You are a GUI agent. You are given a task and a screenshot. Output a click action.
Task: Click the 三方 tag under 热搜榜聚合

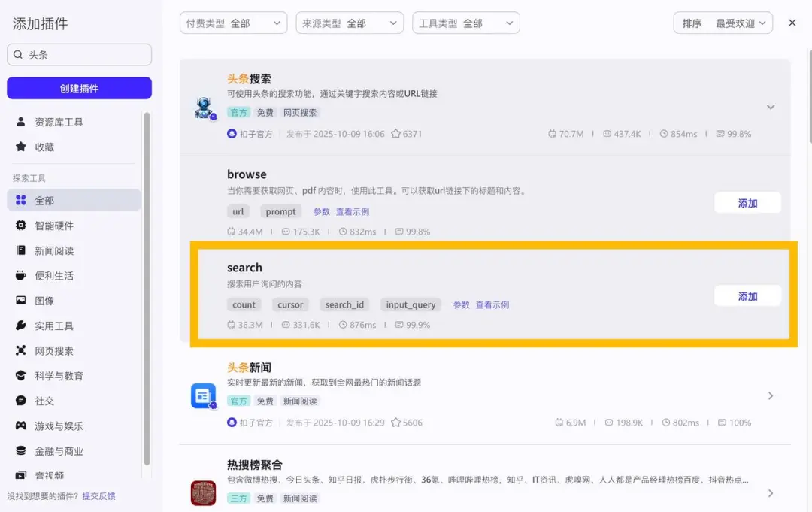tap(239, 498)
